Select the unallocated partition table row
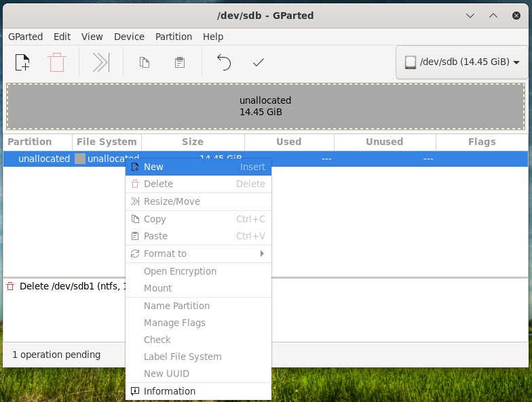532x402 pixels. [266, 159]
